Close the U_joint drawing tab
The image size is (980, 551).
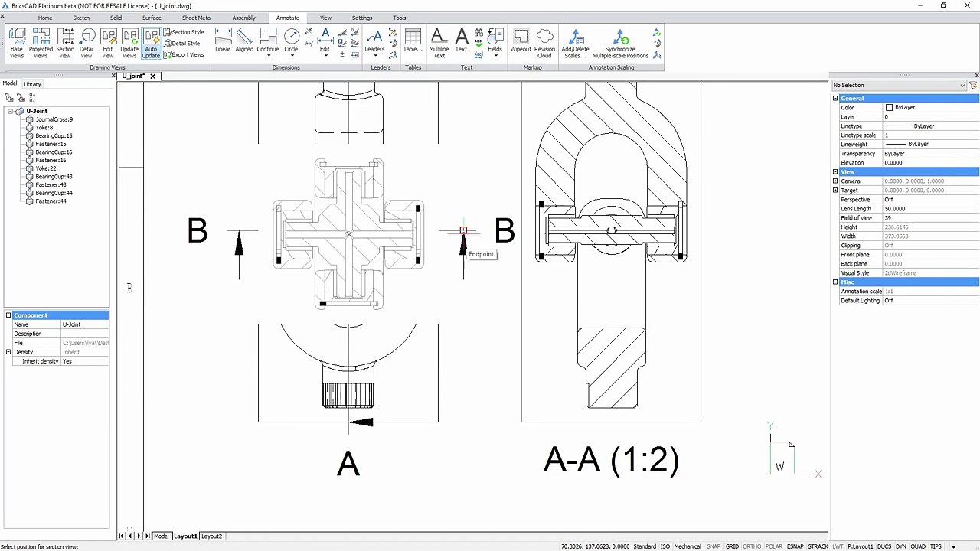click(x=153, y=76)
